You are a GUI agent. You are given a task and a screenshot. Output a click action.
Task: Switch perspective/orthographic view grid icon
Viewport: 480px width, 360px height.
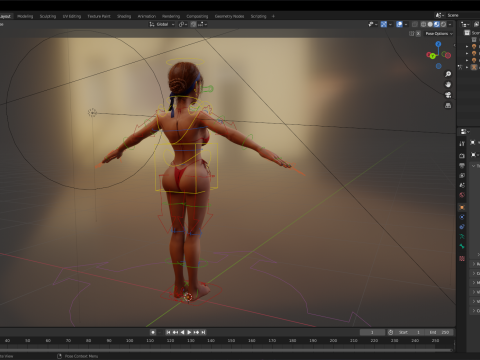(448, 106)
